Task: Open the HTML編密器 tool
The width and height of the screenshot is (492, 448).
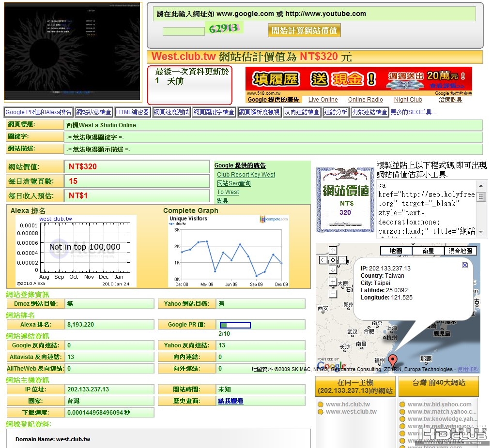Action: 132,112
